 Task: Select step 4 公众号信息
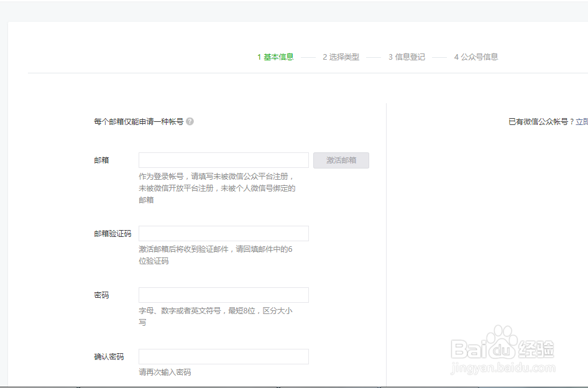(476, 57)
